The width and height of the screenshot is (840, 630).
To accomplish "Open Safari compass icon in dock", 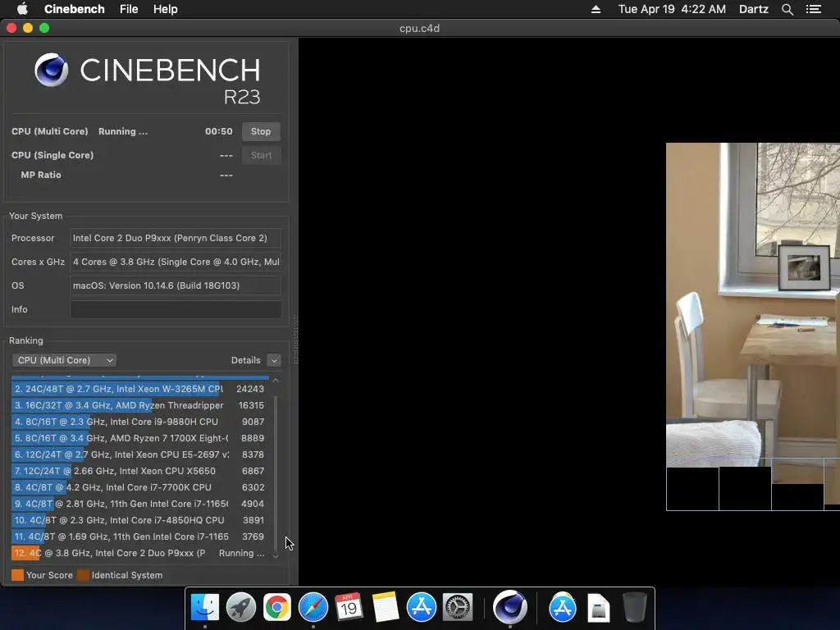I will tap(313, 608).
